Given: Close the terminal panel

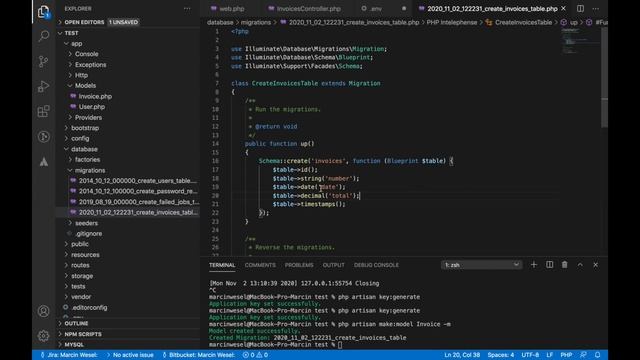Looking at the screenshot, I should coord(596,265).
